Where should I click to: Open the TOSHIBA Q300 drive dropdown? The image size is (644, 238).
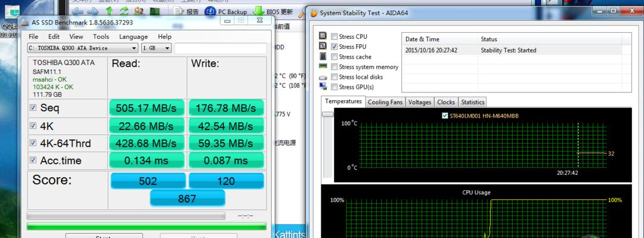pos(82,48)
